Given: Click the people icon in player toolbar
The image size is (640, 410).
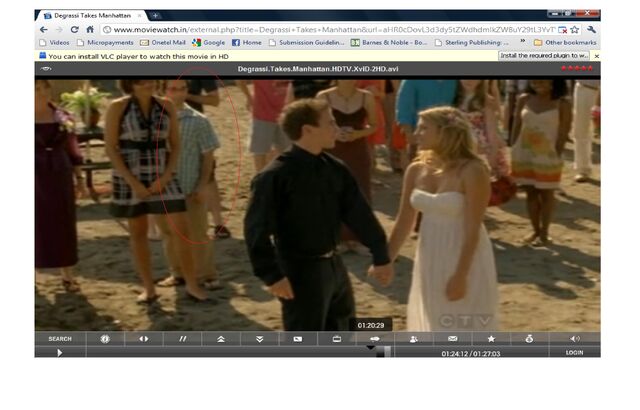Looking at the screenshot, I should click(x=413, y=339).
